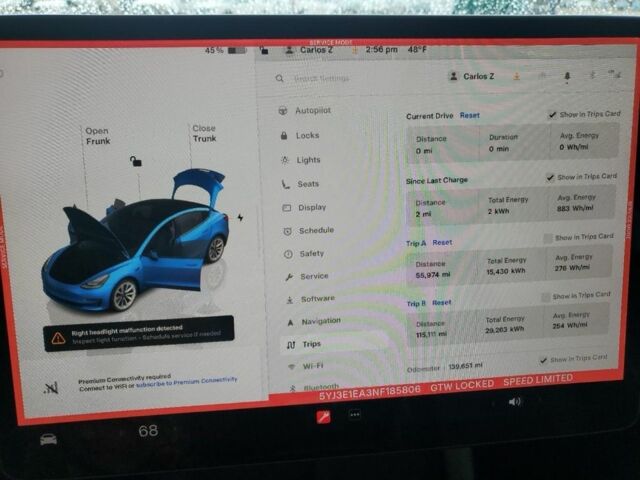Select the Service menu item
This screenshot has height=480, width=640.
pos(307,276)
